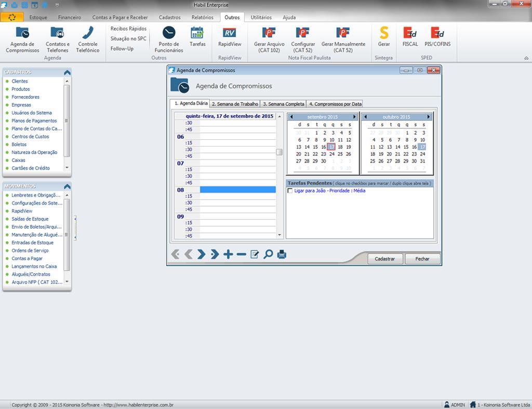The width and height of the screenshot is (532, 409).
Task: Launch RapidView icon
Action: coord(230,33)
